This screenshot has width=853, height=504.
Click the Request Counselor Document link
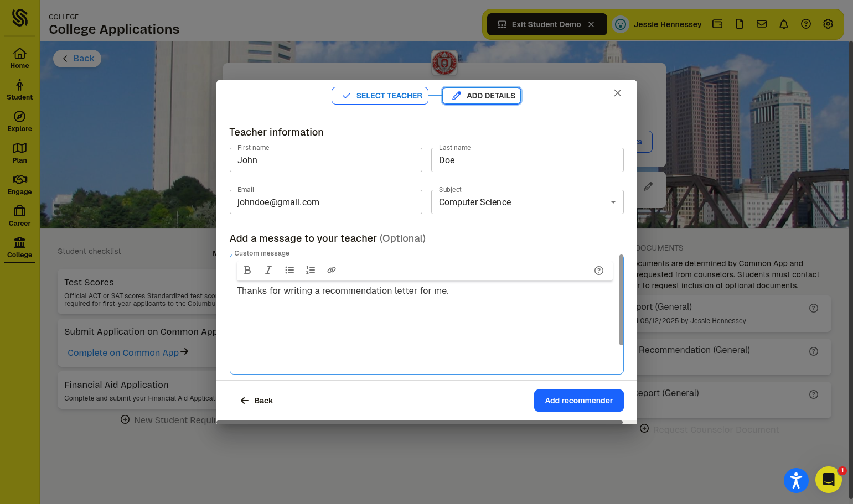tap(709, 429)
